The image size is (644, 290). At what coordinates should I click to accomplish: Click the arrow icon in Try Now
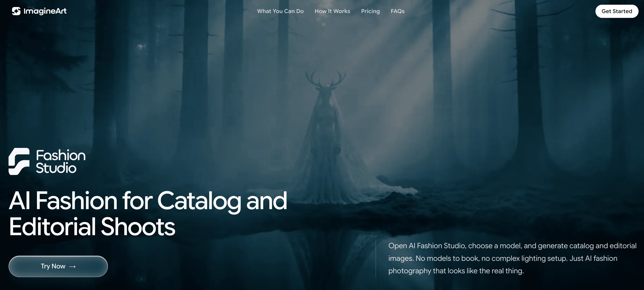72,266
